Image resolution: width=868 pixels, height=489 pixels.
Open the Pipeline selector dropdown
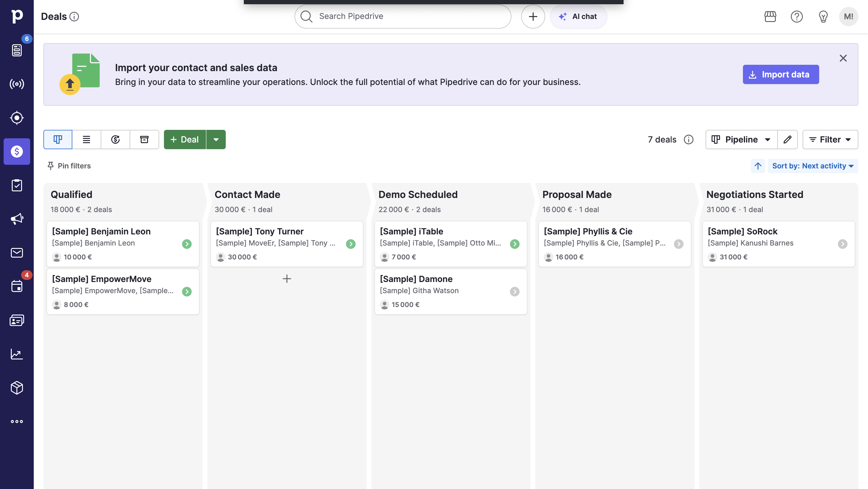click(x=741, y=139)
